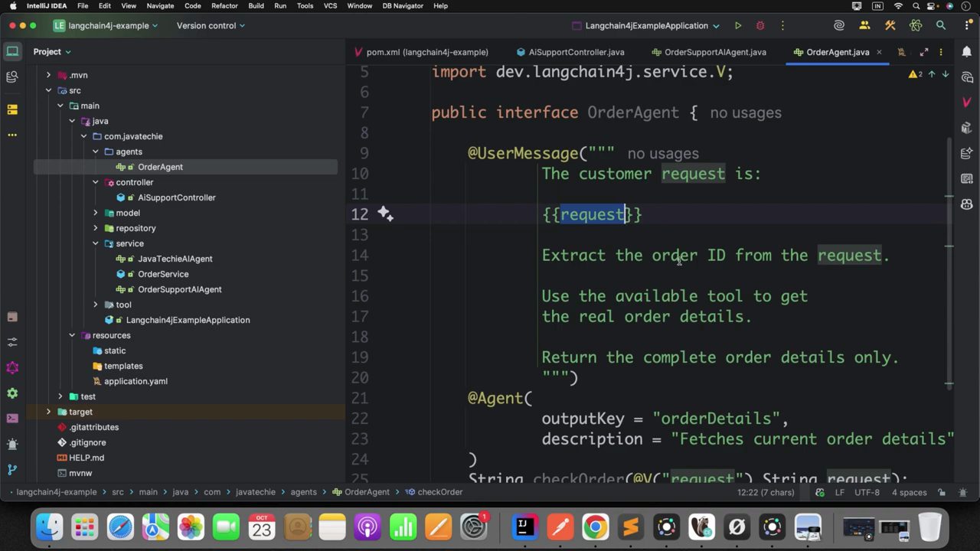This screenshot has width=980, height=551.
Task: Expand the repository package
Action: (96, 228)
